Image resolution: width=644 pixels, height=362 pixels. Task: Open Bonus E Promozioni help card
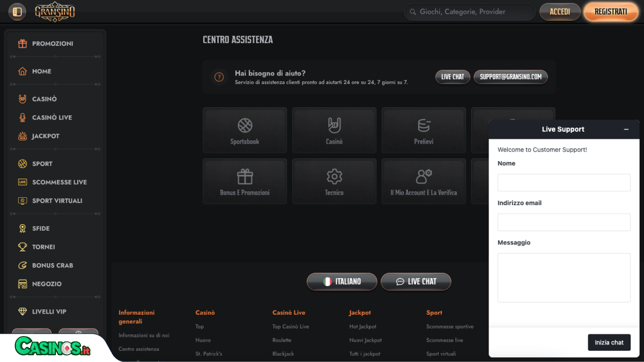point(245,181)
